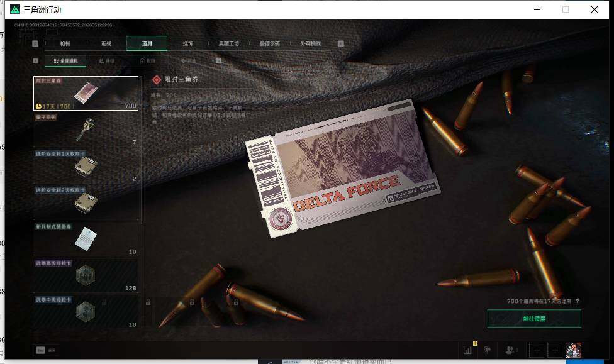This screenshot has width=614, height=364.
Task: Open the flag icon in bottom bar
Action: pos(487,350)
